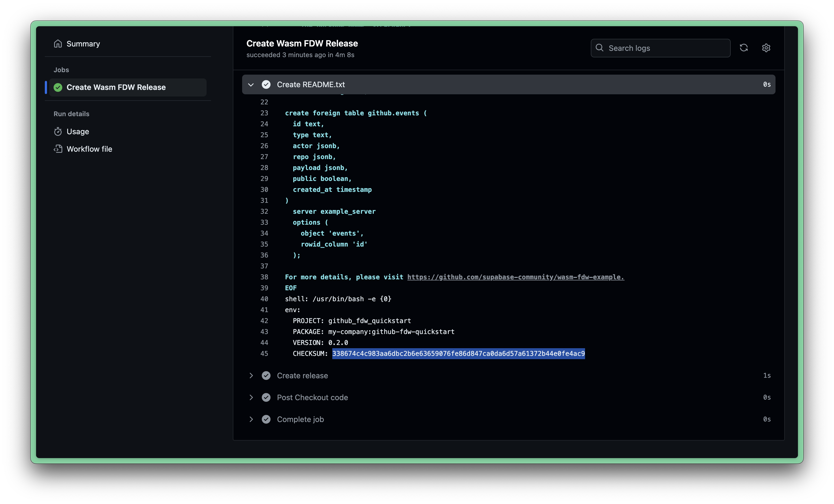The image size is (834, 504).
Task: Expand the Complete job step
Action: 251,419
